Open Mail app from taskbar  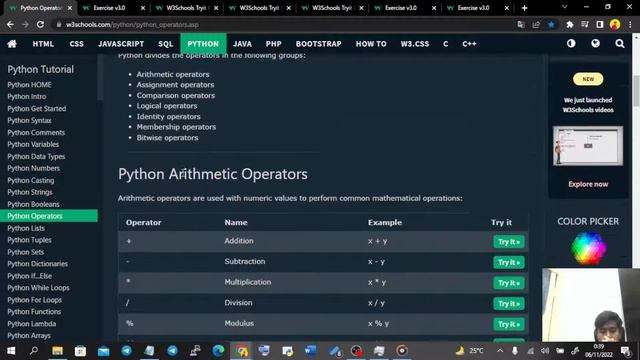(x=103, y=351)
